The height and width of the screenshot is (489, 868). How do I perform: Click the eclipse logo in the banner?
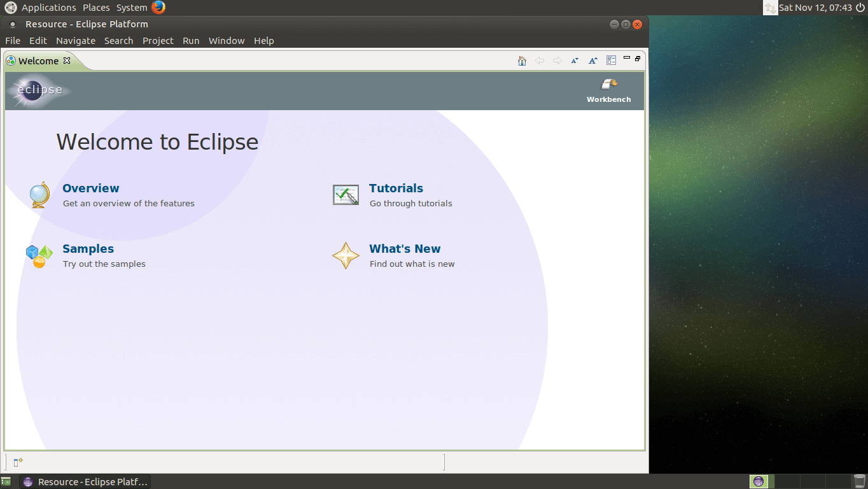click(x=38, y=90)
